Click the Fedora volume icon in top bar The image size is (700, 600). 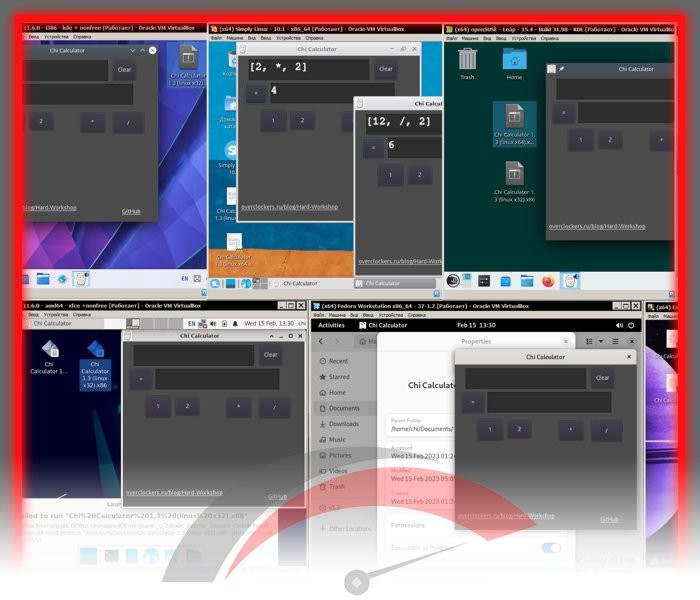[619, 325]
